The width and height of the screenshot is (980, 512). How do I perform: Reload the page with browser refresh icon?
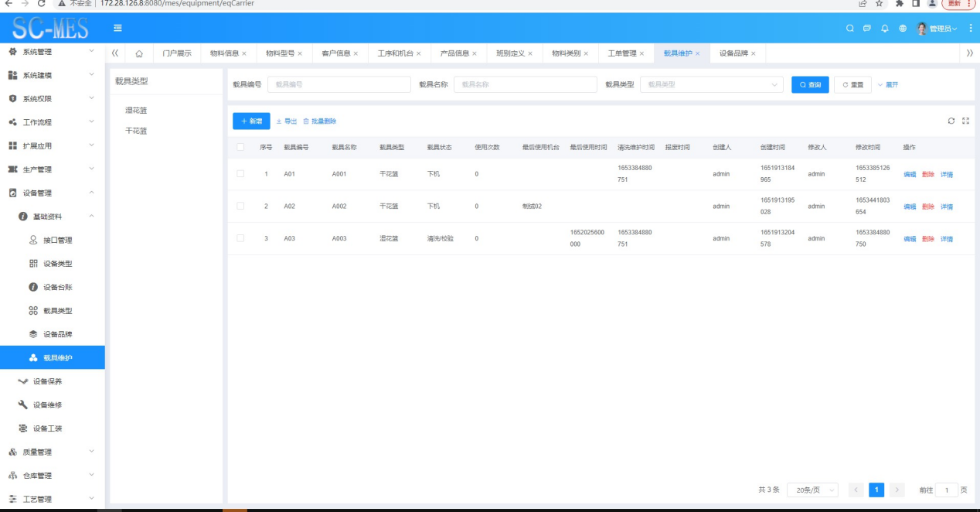41,4
